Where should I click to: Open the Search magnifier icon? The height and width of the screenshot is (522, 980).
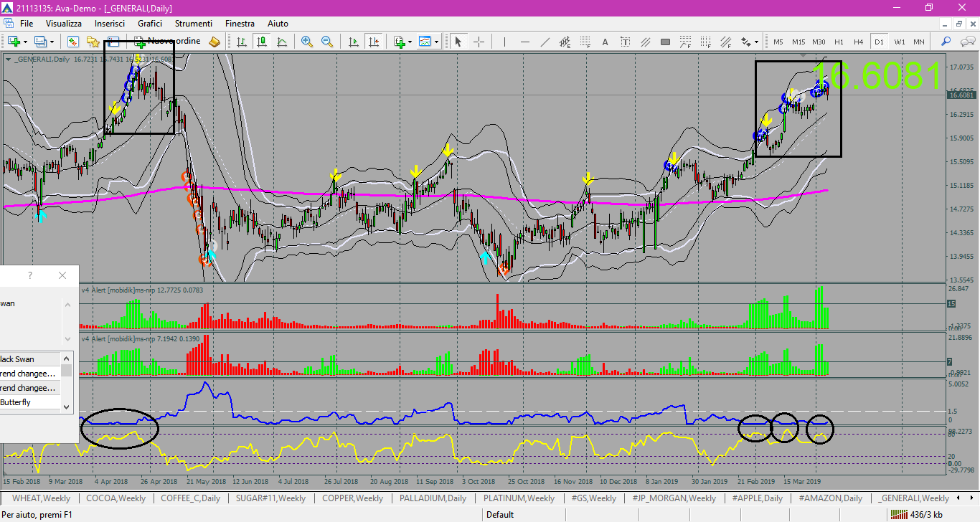(946, 42)
